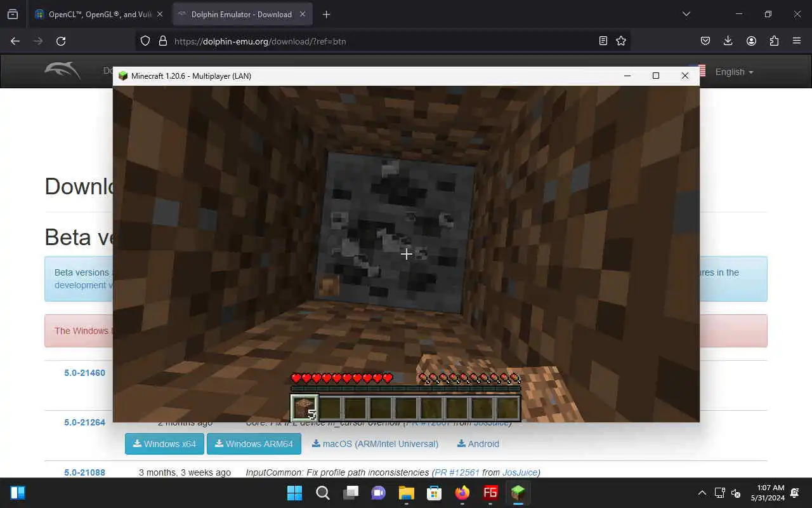Open the extensions puzzle icon
Image resolution: width=812 pixels, height=508 pixels.
pos(774,41)
